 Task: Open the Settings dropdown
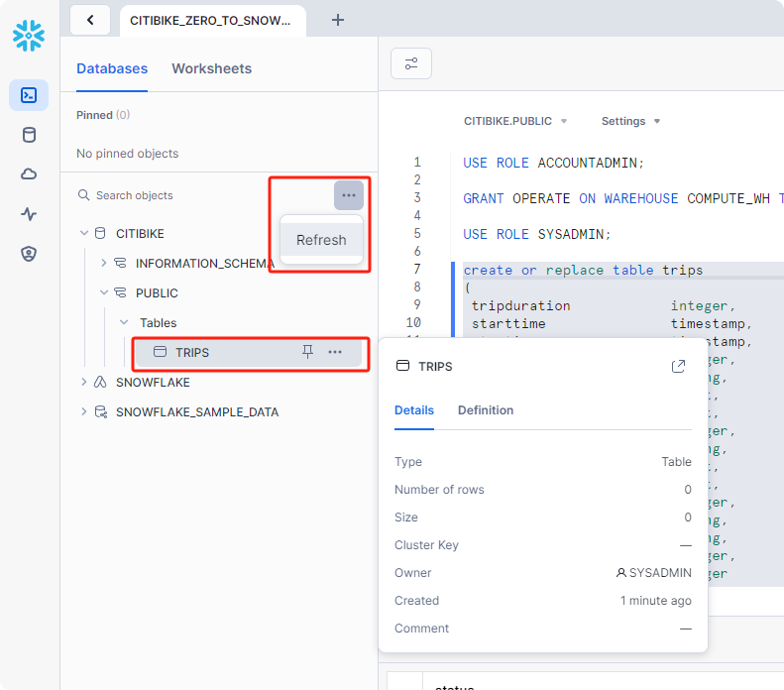click(630, 121)
